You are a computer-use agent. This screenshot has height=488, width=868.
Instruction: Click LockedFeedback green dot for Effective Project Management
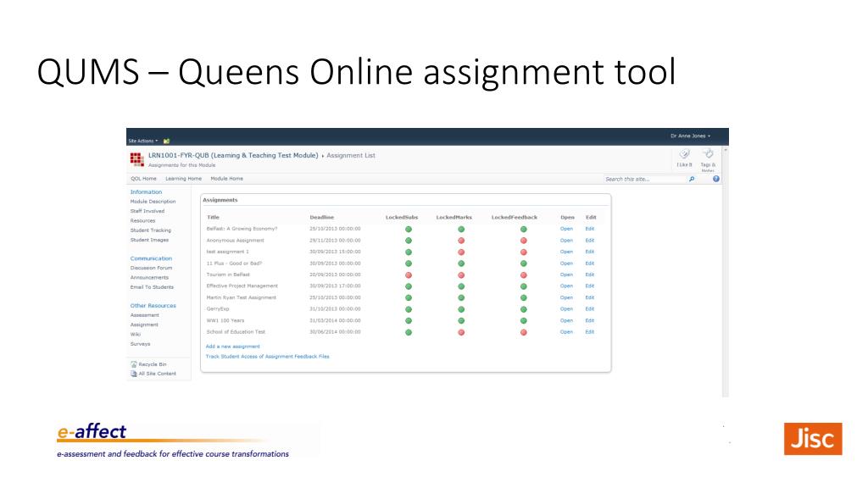pyautogui.click(x=523, y=286)
